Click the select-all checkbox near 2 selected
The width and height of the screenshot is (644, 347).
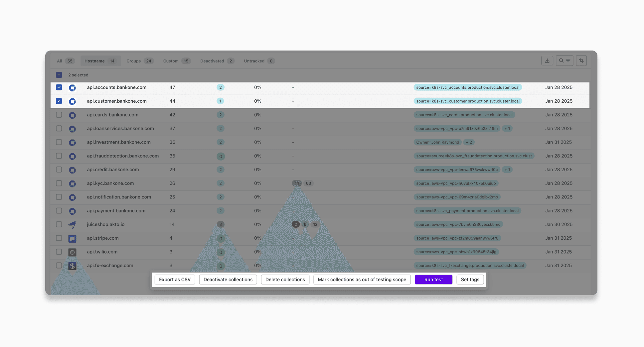pos(59,75)
